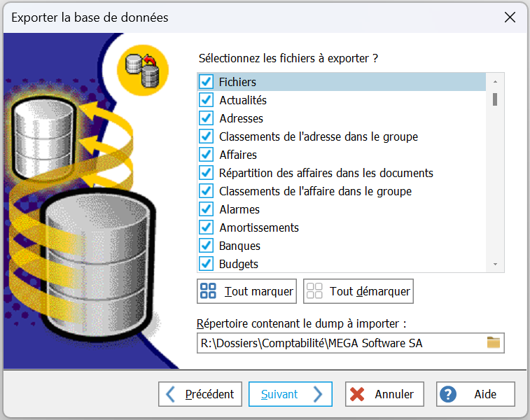Click the checked grid icon for Tout marquer
The image size is (530, 420).
click(x=208, y=291)
